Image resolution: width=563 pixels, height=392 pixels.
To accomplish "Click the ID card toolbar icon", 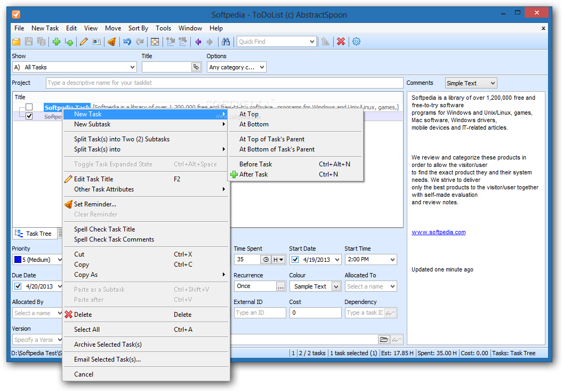I will pos(96,42).
